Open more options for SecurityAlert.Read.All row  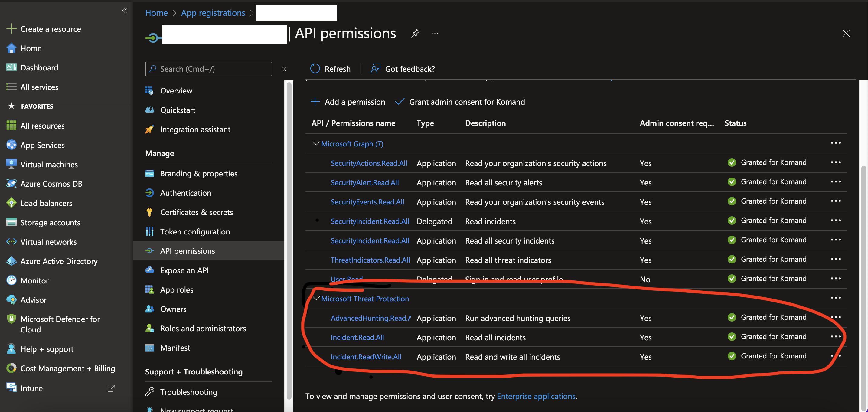835,182
